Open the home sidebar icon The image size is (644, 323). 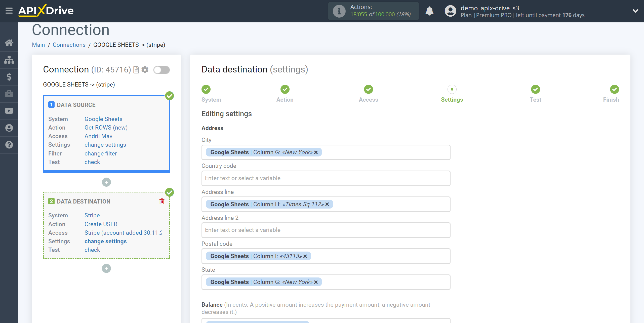click(x=9, y=43)
